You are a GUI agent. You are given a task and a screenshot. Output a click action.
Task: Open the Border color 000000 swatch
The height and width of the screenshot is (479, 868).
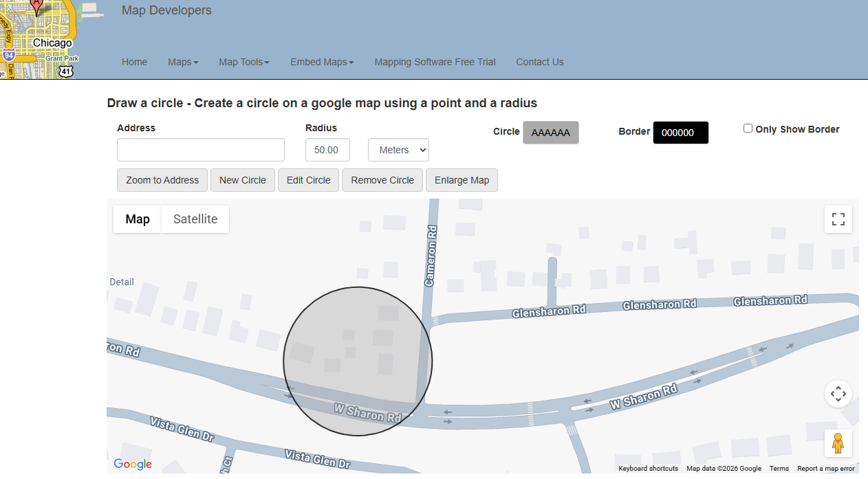[x=680, y=133]
